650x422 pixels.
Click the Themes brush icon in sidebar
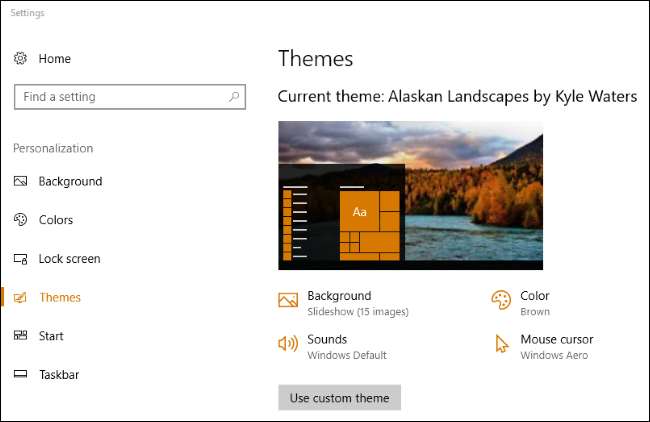coord(20,297)
